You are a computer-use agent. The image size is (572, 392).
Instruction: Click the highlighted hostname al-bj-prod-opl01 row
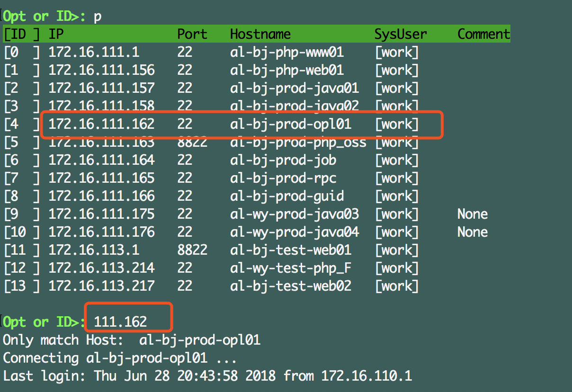tap(290, 124)
